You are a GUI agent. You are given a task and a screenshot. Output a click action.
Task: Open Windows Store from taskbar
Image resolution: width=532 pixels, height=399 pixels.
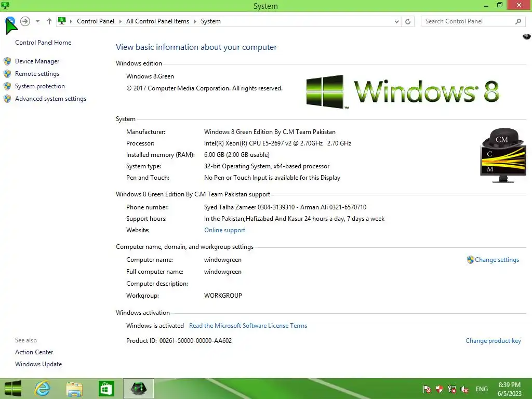(106, 389)
